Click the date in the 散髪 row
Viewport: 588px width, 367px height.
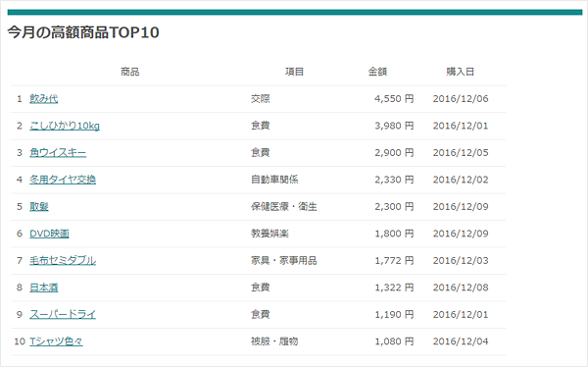click(x=461, y=207)
